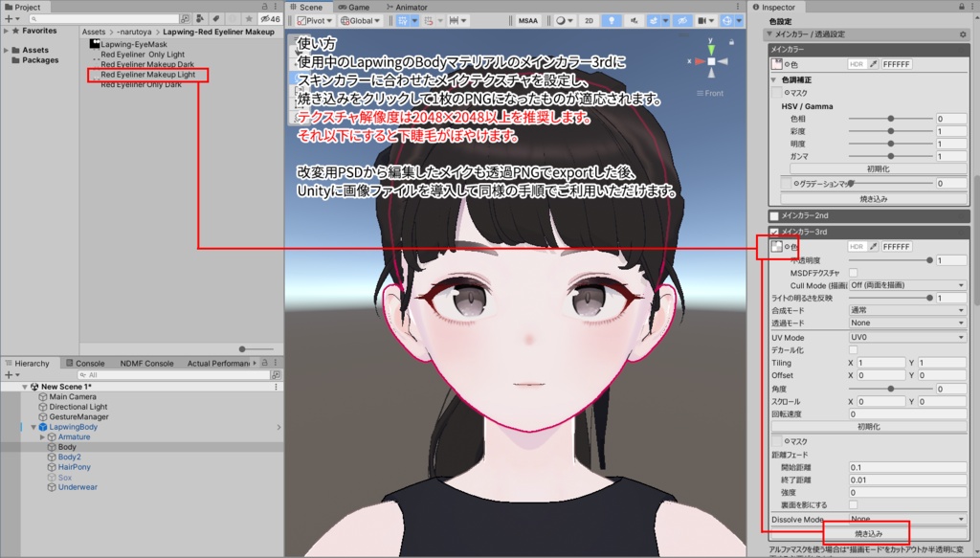This screenshot has height=558, width=980.
Task: Switch to the Hierarchy tab
Action: 32,363
